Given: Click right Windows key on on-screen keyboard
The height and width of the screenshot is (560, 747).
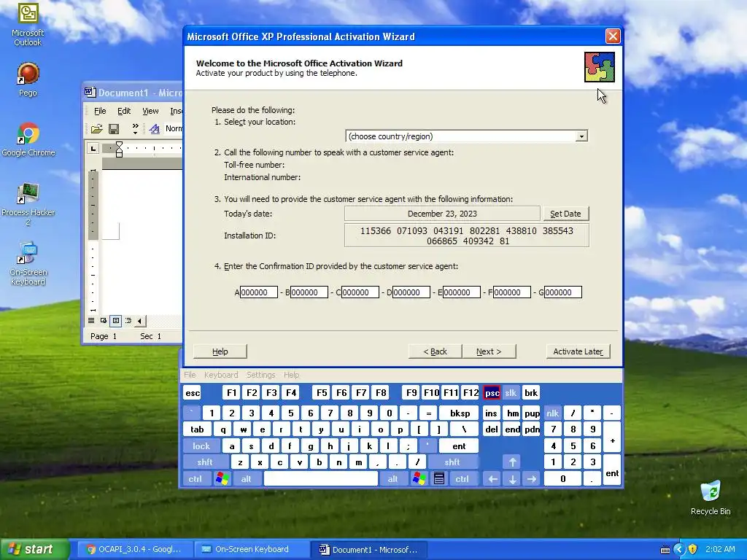Looking at the screenshot, I should [x=419, y=478].
